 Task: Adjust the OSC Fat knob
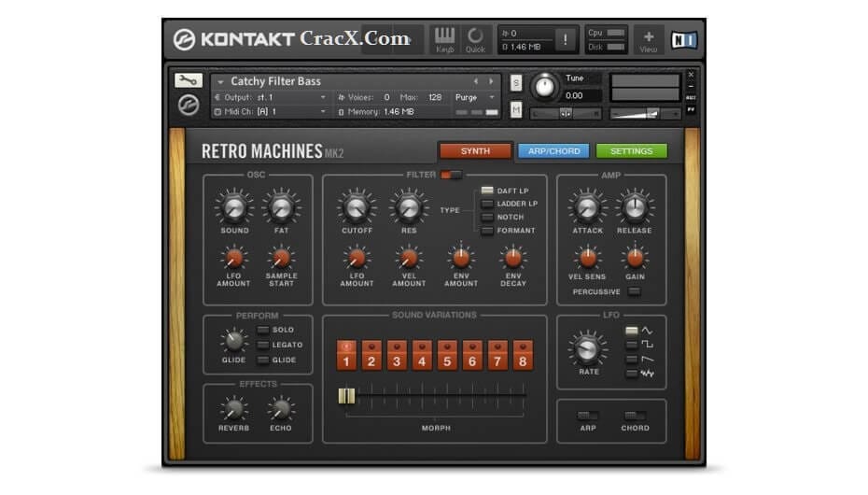(281, 207)
